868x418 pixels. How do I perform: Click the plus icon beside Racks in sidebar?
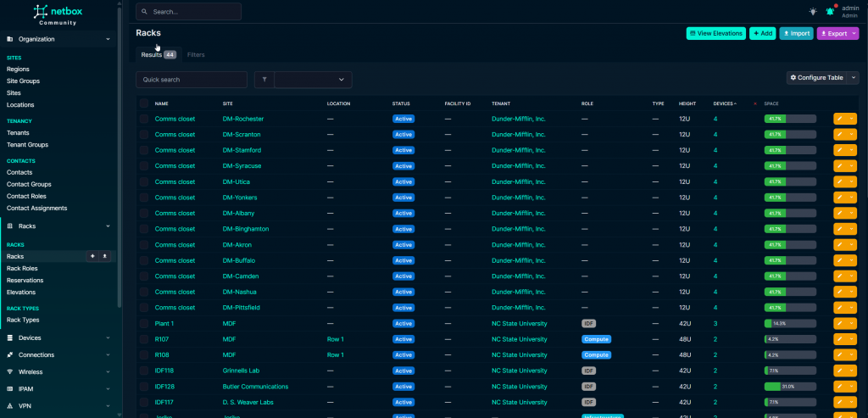[x=92, y=256]
